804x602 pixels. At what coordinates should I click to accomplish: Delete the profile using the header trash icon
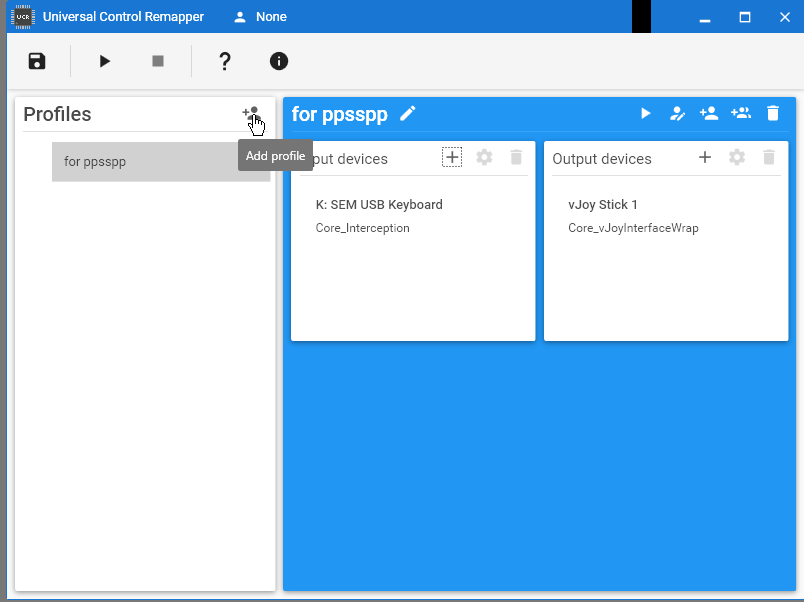(773, 114)
